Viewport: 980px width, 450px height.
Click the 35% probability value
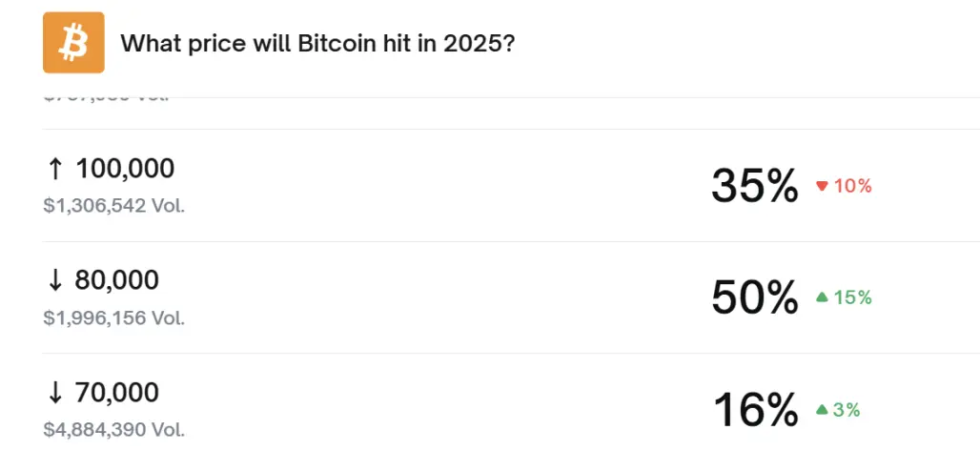coord(754,186)
